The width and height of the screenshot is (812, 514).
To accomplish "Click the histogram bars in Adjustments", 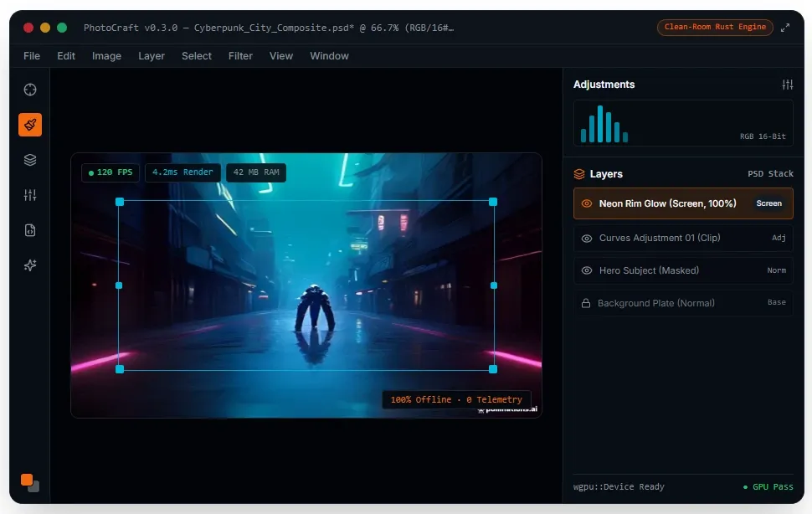I will 604,124.
